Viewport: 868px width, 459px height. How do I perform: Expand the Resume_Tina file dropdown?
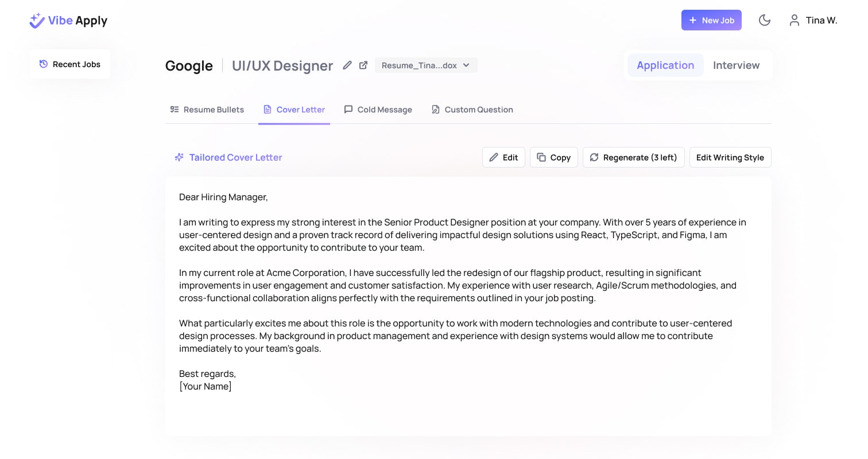coord(426,65)
